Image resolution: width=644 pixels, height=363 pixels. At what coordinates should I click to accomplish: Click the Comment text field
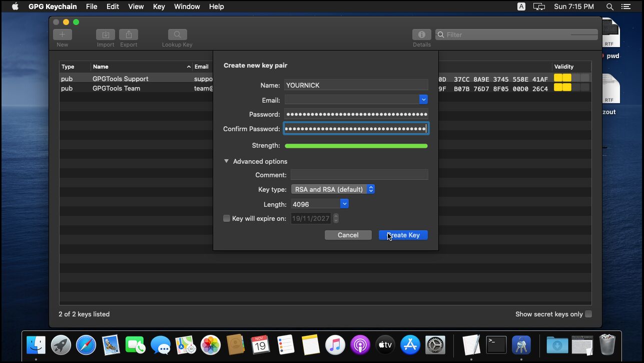[x=359, y=175]
